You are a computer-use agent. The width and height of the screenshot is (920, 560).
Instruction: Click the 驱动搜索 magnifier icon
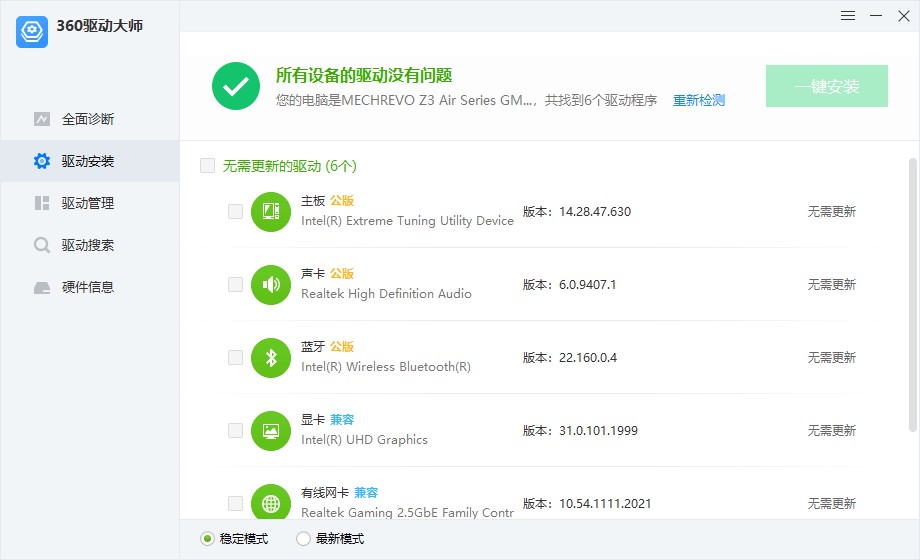[42, 245]
